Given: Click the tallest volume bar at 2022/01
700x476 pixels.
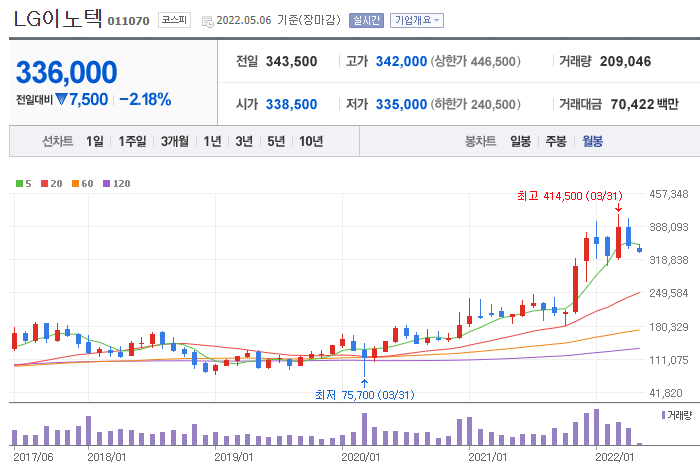Looking at the screenshot, I should (596, 427).
